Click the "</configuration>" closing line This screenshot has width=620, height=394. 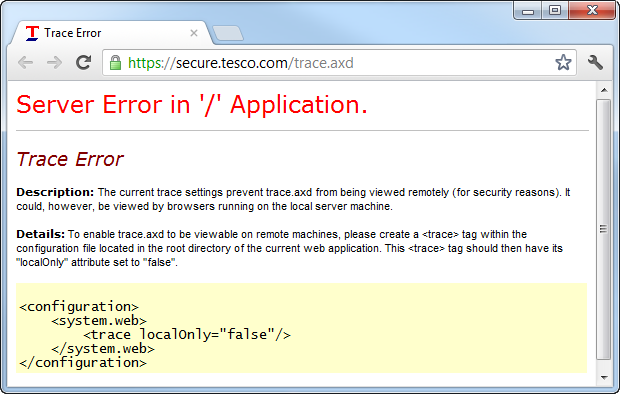point(83,362)
